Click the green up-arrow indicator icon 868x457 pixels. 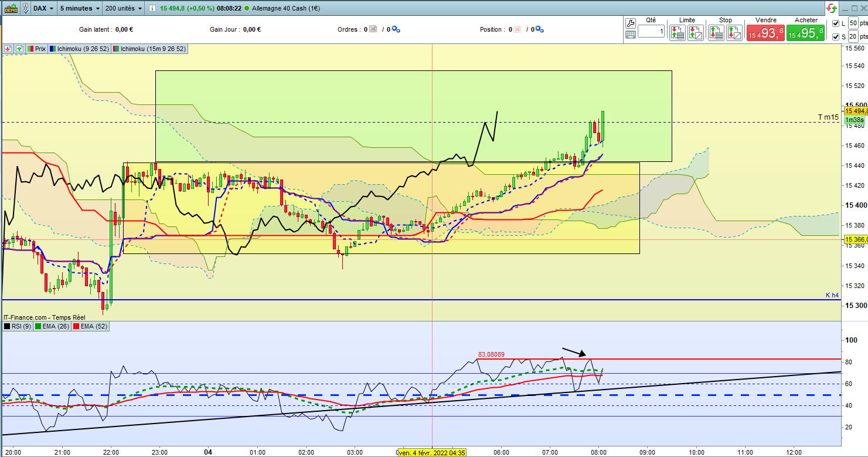pyautogui.click(x=19, y=49)
